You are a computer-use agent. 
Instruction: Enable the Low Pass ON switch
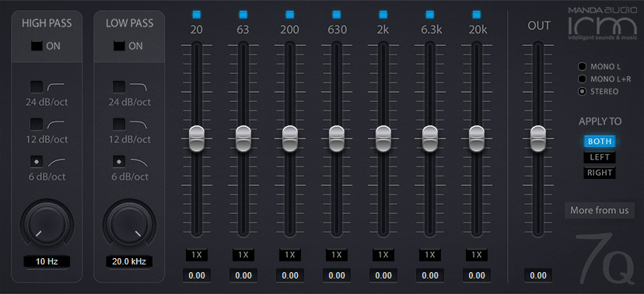coord(119,46)
